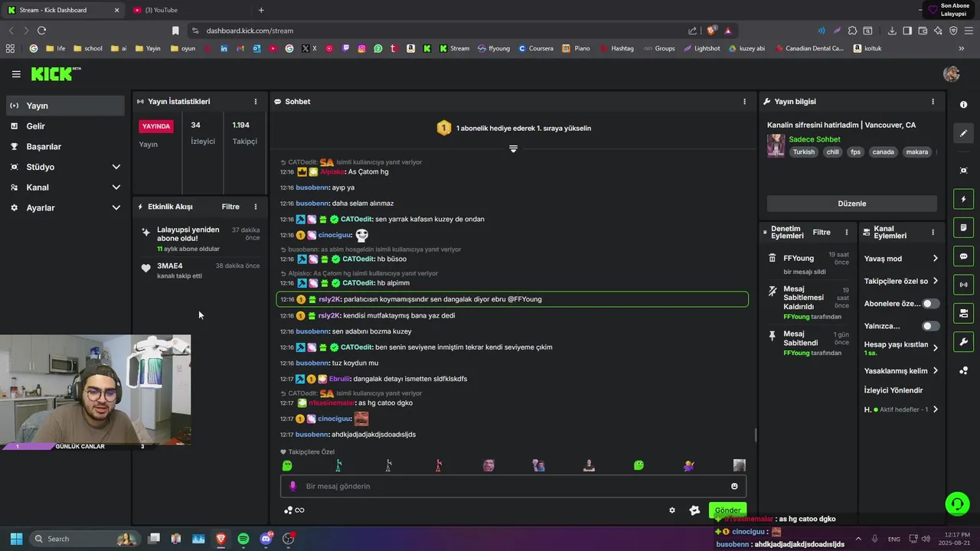Go to Başarılar in left sidebar
The image size is (980, 551).
(65, 147)
